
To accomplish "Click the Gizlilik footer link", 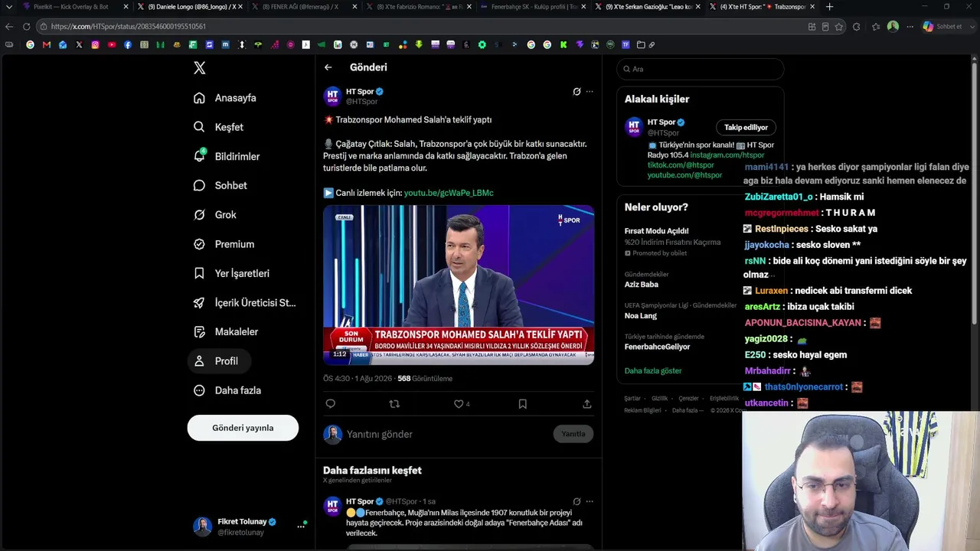I will coord(659,398).
